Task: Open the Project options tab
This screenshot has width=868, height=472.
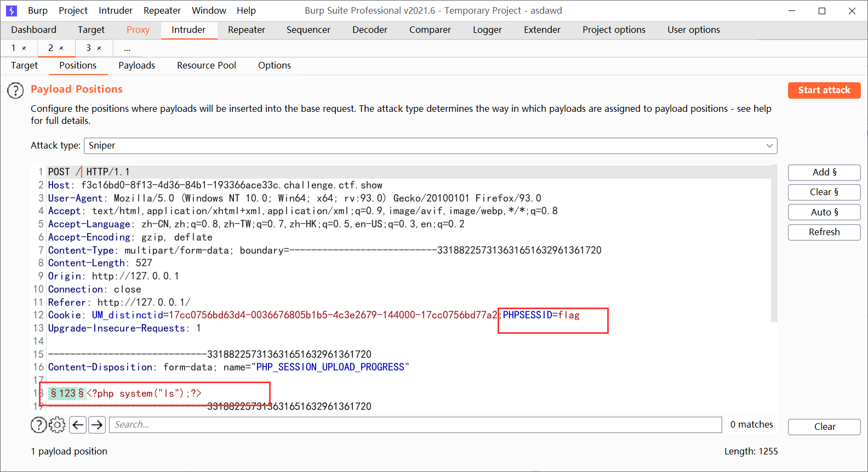Action: pyautogui.click(x=614, y=30)
